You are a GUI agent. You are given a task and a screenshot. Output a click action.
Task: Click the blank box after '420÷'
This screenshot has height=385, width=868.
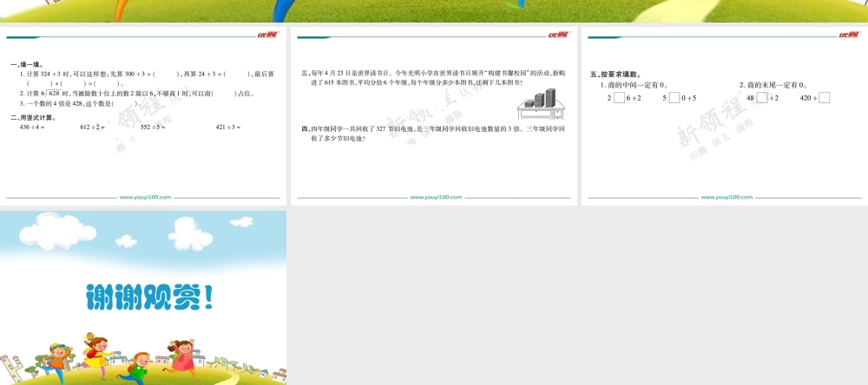(x=824, y=98)
